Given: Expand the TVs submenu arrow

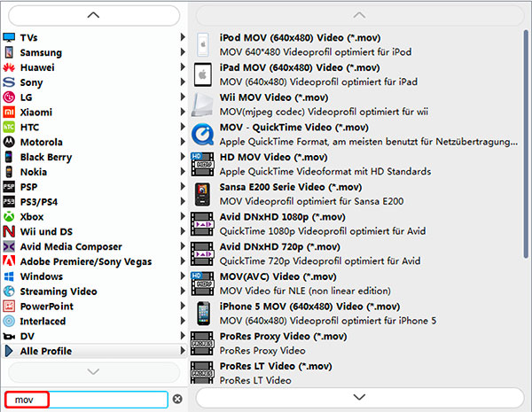Looking at the screenshot, I should tap(183, 37).
